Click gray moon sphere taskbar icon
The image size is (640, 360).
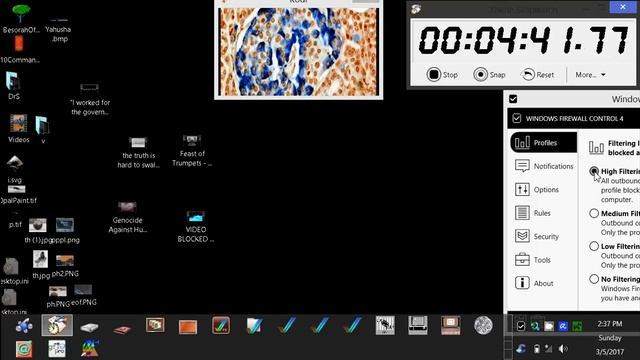pyautogui.click(x=483, y=325)
